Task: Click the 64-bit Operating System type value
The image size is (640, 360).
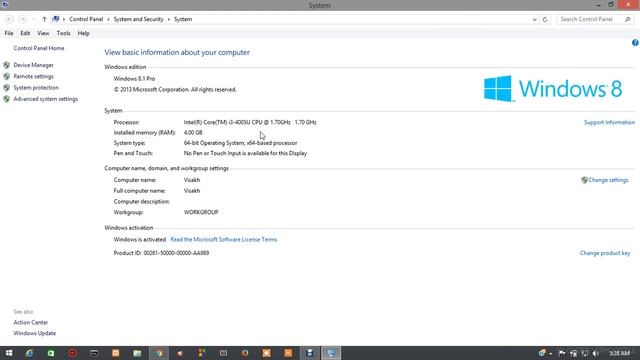Action: [x=240, y=143]
